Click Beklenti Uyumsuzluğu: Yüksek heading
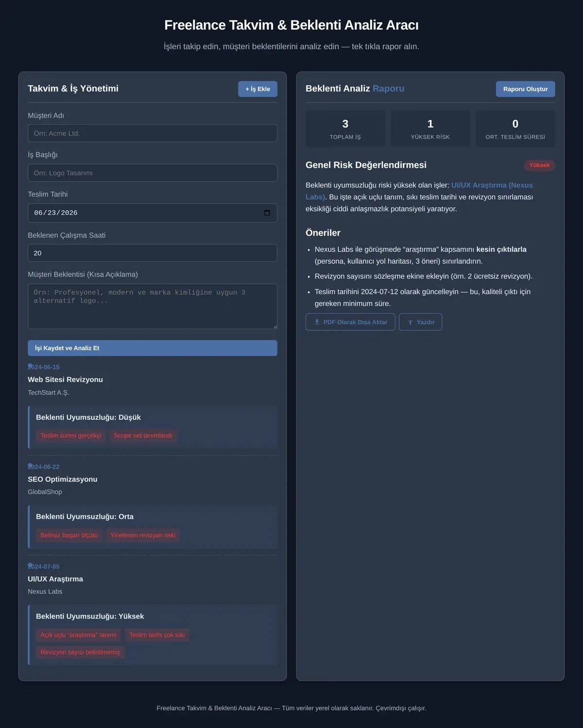Screen dimensions: 583x728 pyautogui.click(x=90, y=616)
